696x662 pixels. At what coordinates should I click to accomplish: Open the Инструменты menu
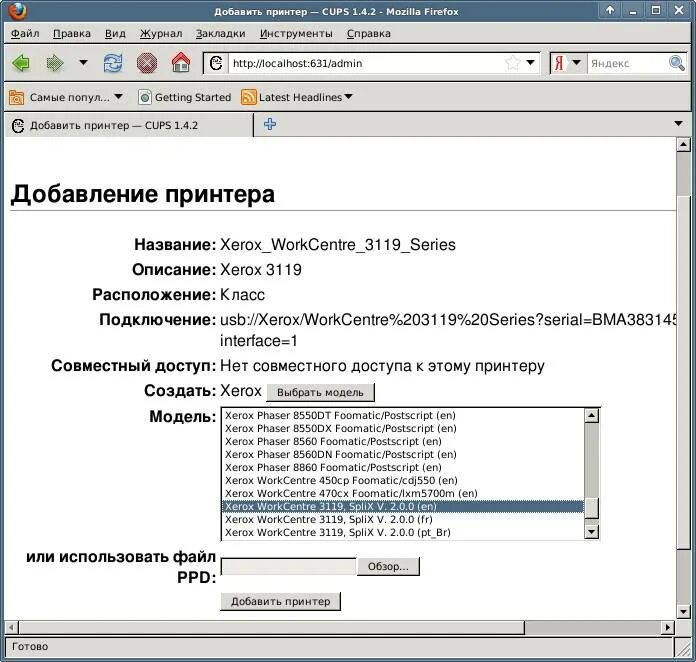(x=296, y=34)
